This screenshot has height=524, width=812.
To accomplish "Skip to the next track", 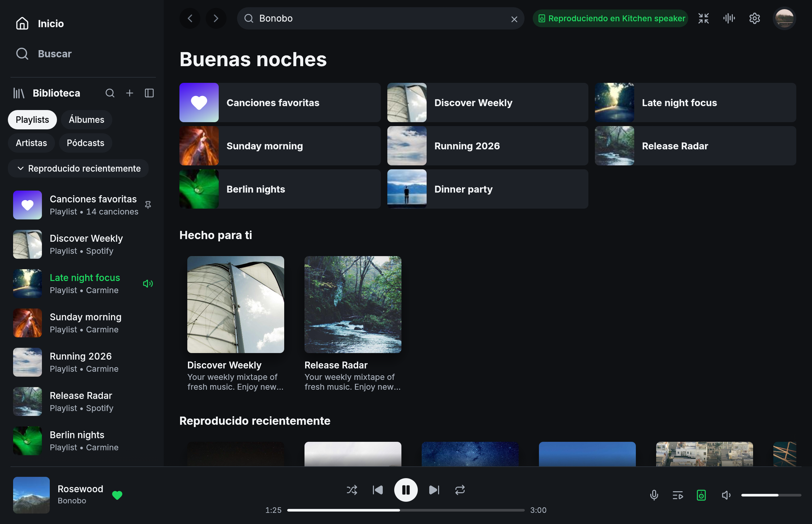I will coord(434,490).
